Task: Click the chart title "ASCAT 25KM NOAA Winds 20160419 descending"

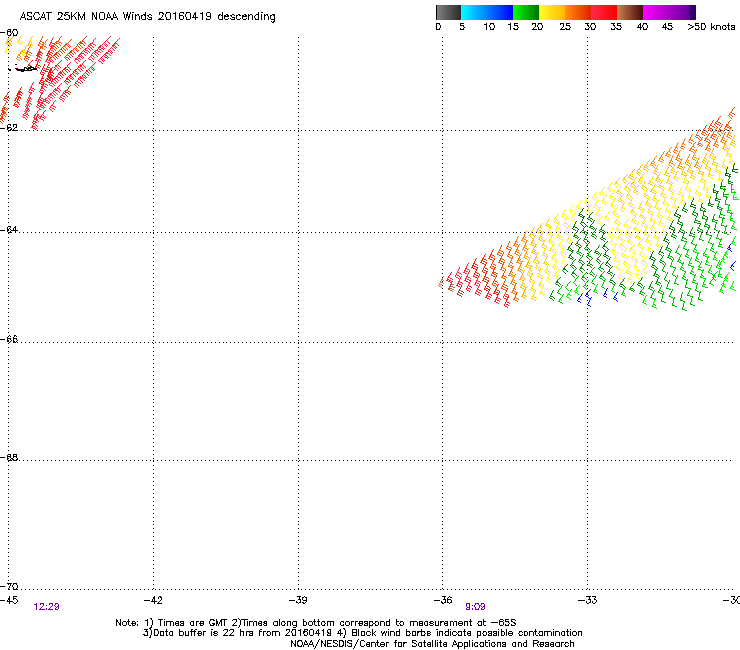Action: pos(147,17)
